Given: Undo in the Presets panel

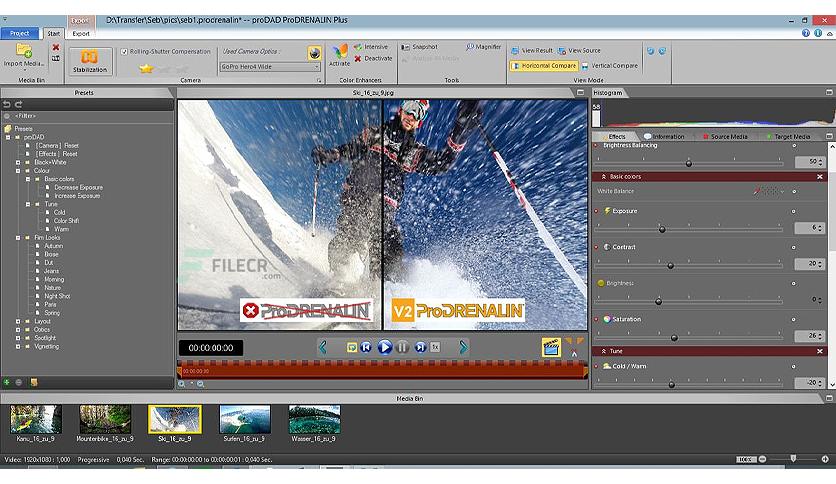Looking at the screenshot, I should pyautogui.click(x=7, y=104).
